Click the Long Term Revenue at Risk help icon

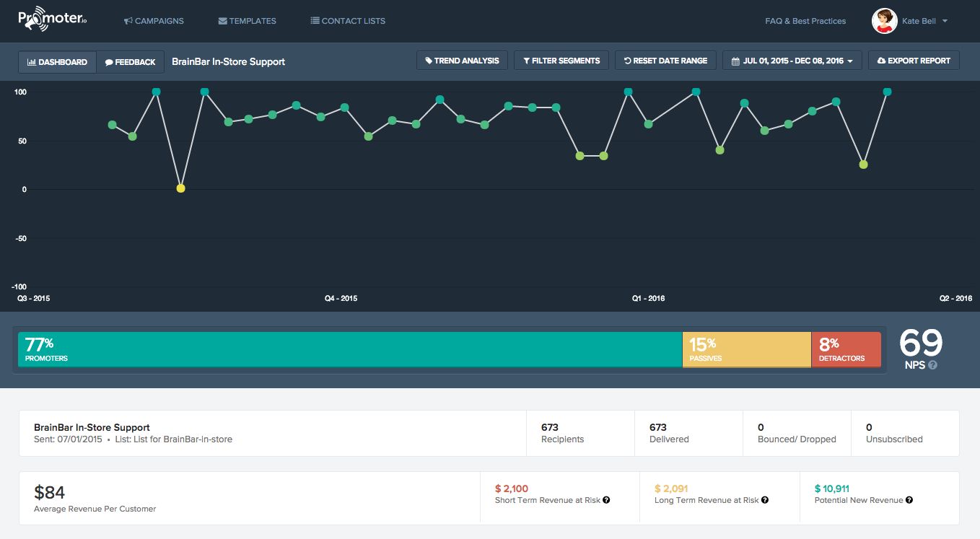coord(765,500)
